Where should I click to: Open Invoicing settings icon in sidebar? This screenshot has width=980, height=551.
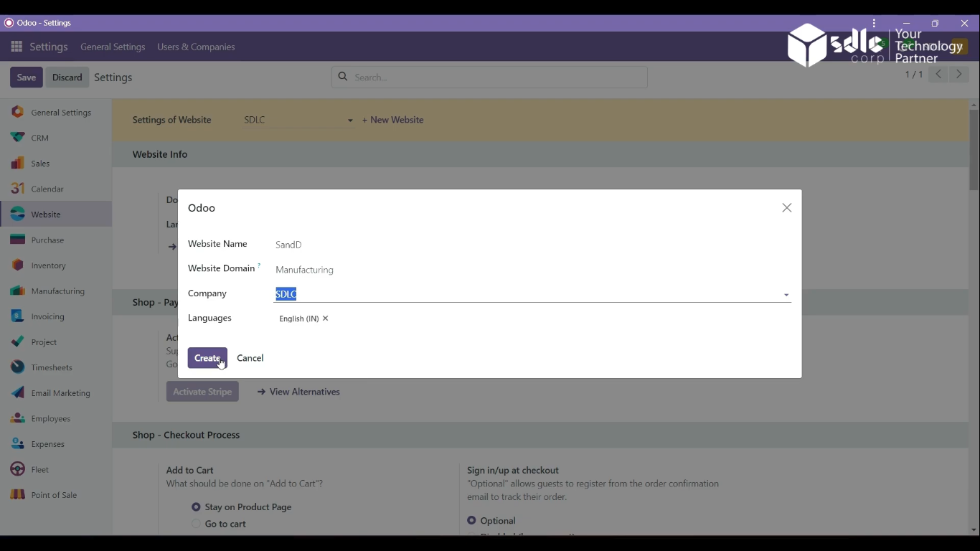[17, 316]
